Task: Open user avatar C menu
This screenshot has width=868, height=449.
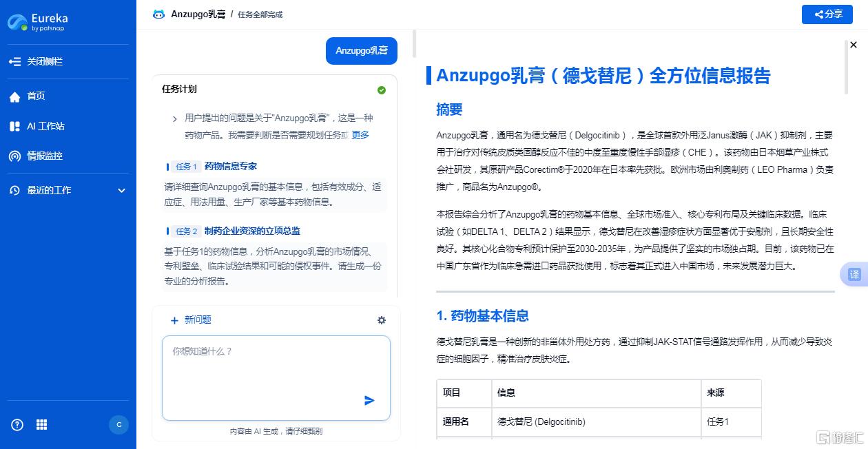Action: click(118, 425)
